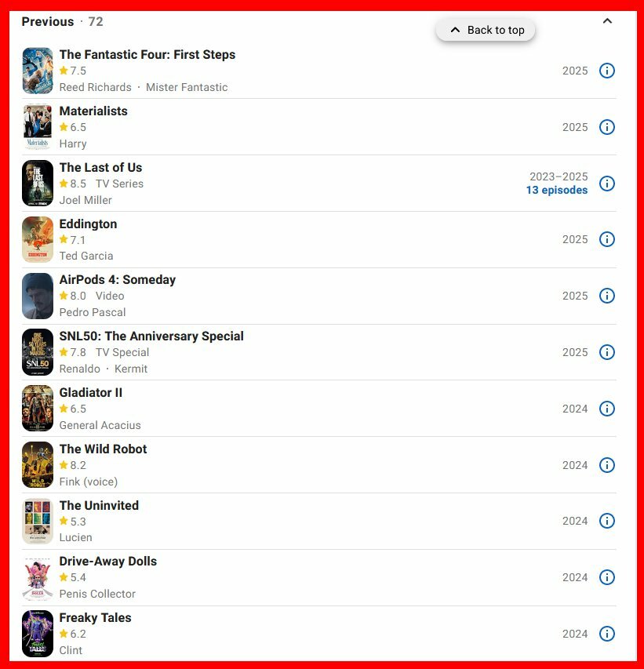Select The Last of Us poster
This screenshot has height=669, width=644.
pos(38,184)
